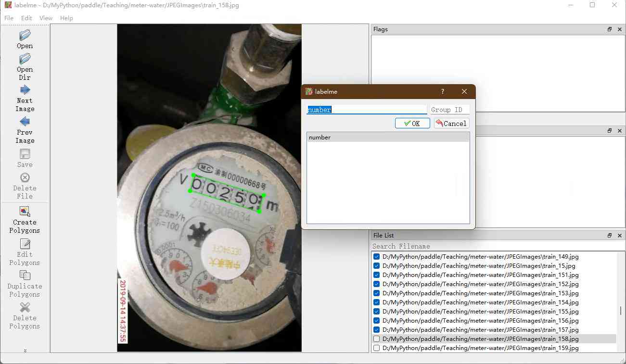Open a file with the Open tool
The height and width of the screenshot is (364, 626).
pos(25,39)
